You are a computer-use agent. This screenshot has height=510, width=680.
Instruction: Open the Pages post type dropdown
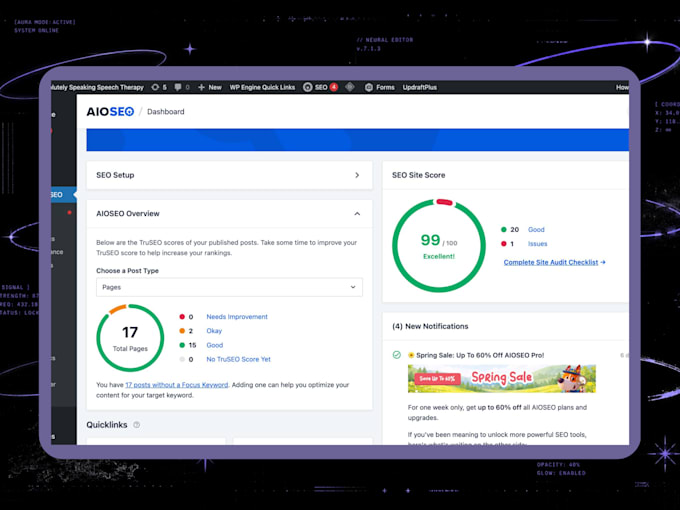pyautogui.click(x=229, y=287)
